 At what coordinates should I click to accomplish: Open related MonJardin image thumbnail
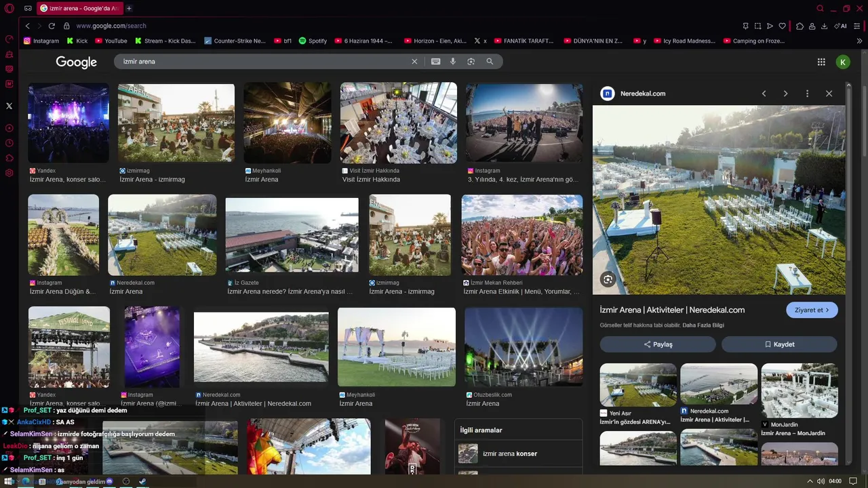(800, 390)
